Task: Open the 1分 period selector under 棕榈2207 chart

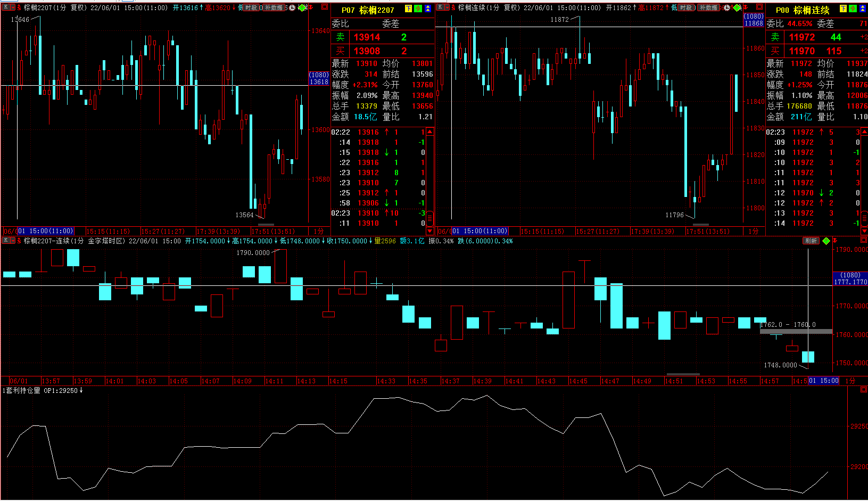Action: point(319,231)
